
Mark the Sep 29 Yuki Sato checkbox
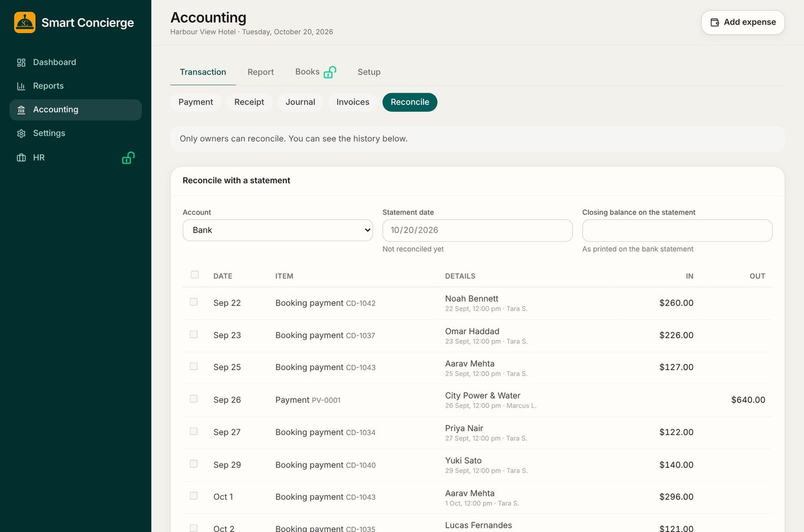point(193,464)
